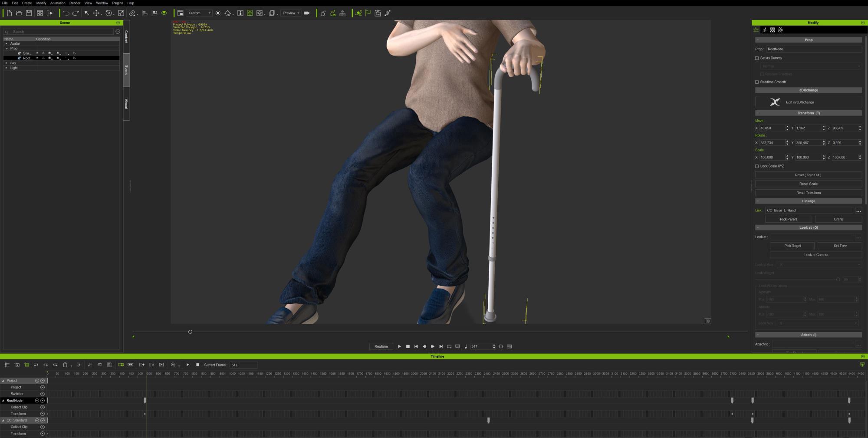Expand the Light tree node
This screenshot has width=868, height=438.
pos(6,68)
